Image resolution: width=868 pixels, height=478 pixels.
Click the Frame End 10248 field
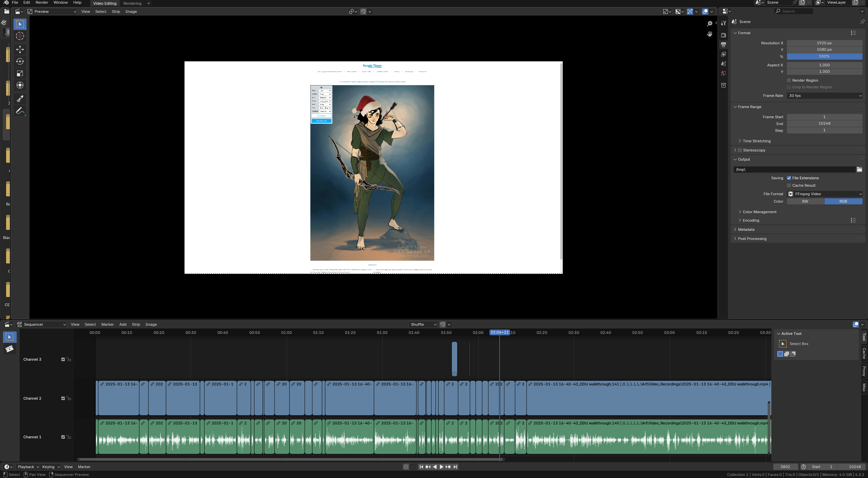825,123
